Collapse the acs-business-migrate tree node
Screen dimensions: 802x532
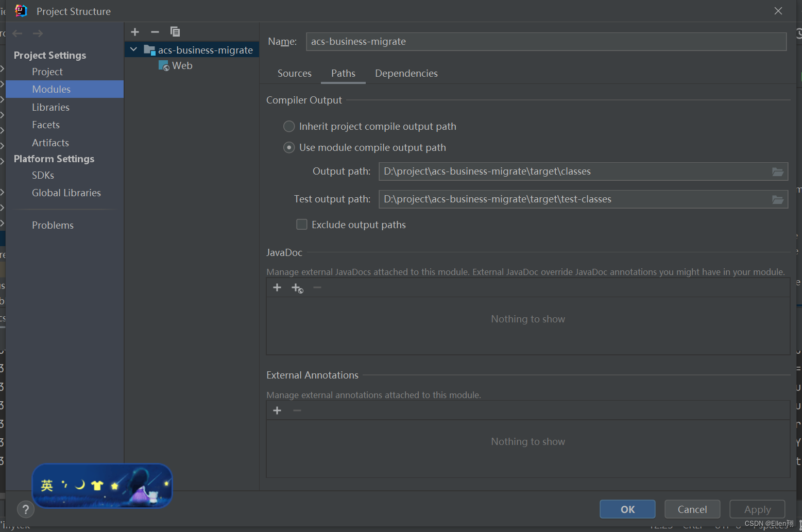pos(133,49)
